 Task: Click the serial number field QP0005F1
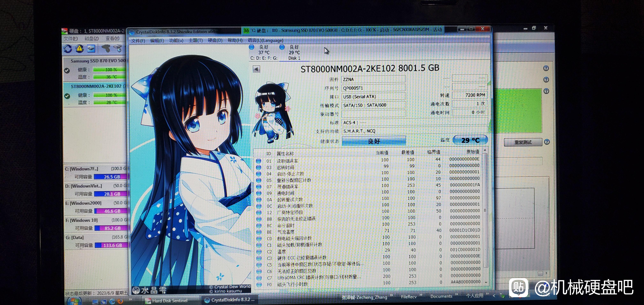[373, 88]
